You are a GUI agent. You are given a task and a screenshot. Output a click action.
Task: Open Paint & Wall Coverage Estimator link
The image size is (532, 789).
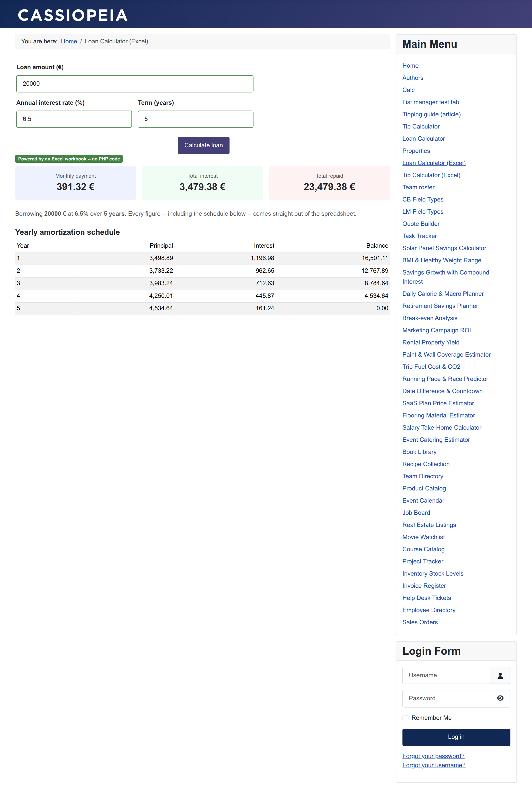pyautogui.click(x=446, y=355)
